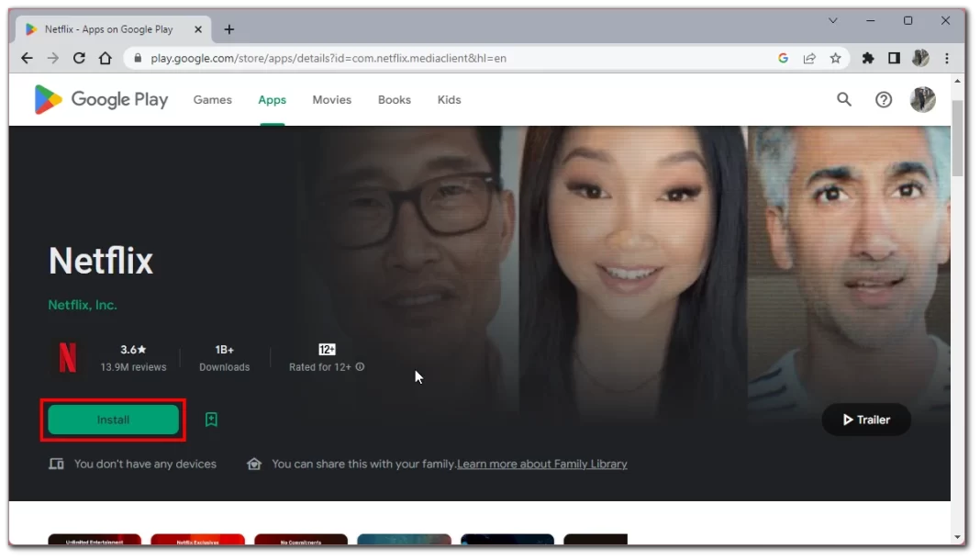Open Google Play account avatar menu

pyautogui.click(x=922, y=100)
